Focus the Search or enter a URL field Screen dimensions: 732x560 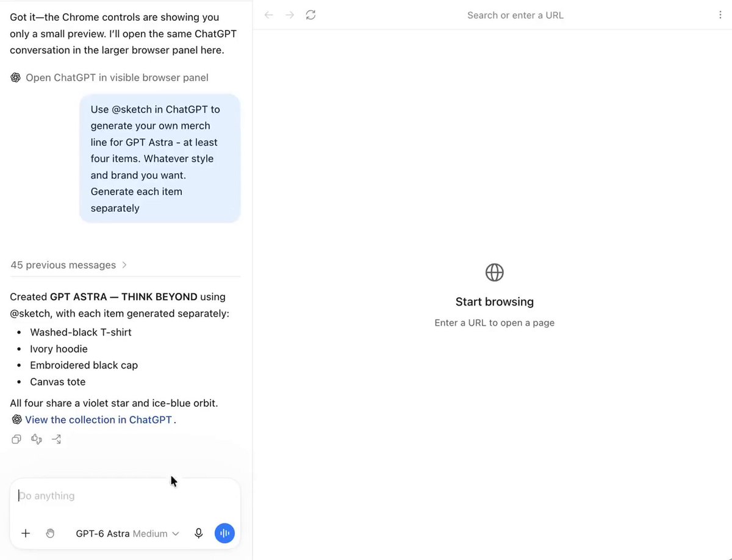tap(515, 15)
